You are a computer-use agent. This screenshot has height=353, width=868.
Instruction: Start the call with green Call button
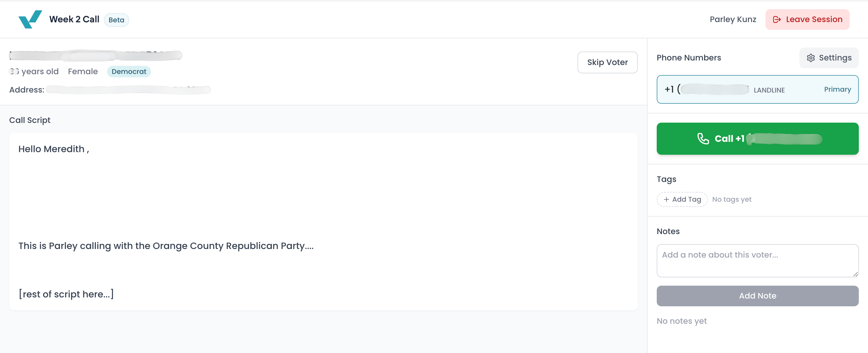click(757, 139)
